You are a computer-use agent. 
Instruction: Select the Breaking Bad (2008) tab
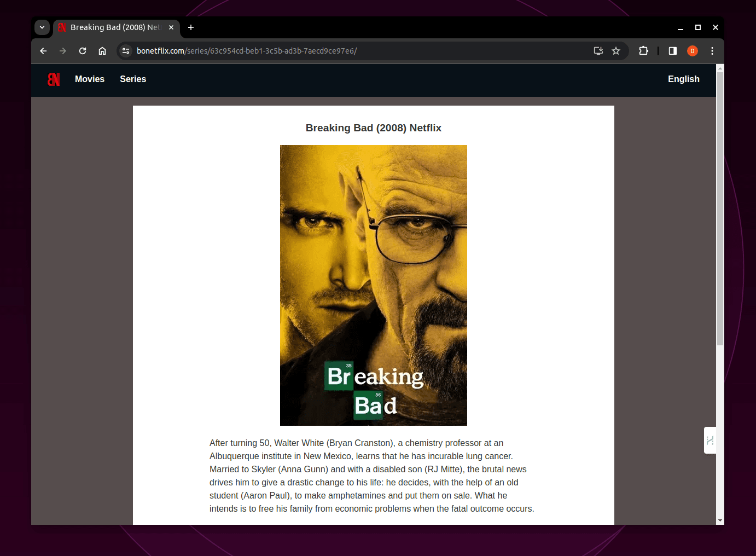[116, 27]
